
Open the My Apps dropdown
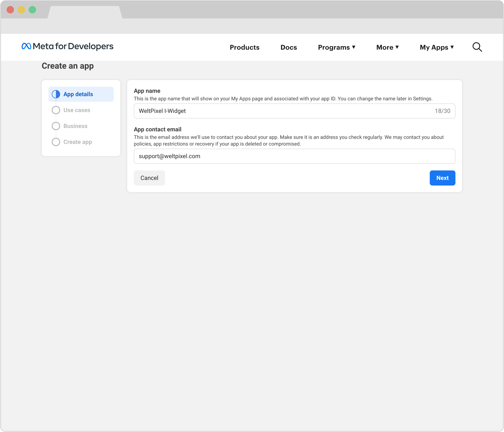point(436,47)
